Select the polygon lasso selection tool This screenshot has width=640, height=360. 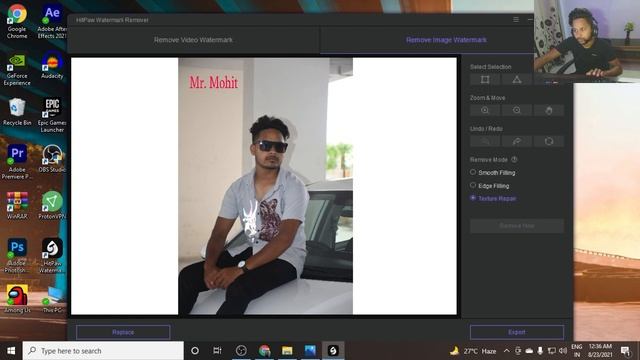click(x=517, y=80)
